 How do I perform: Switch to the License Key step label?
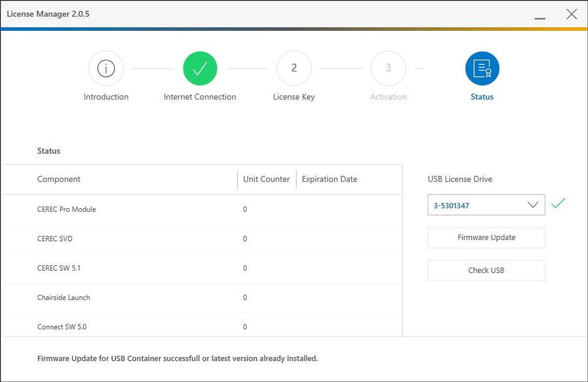pos(294,97)
